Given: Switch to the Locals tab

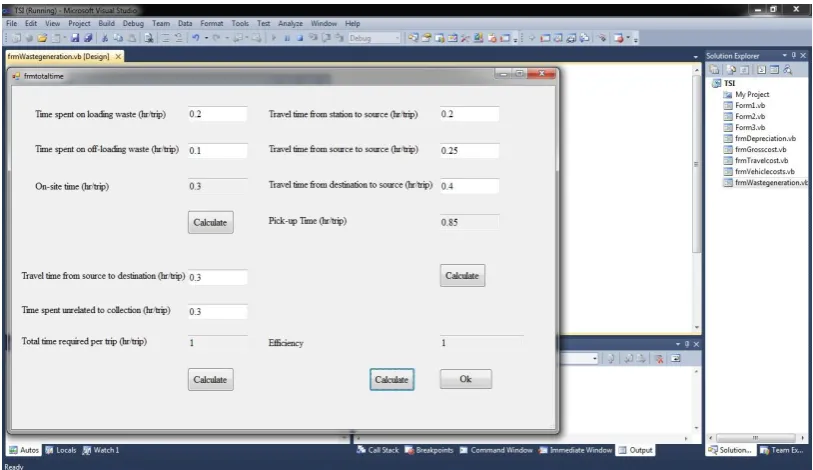Looking at the screenshot, I should (61, 450).
